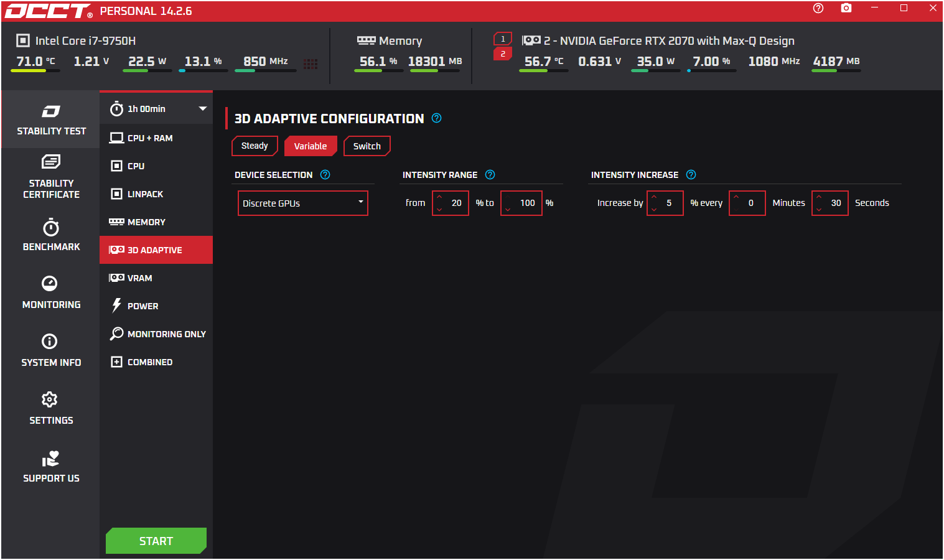Click the CPU temperature 71.0 °C bar
Screen dimensions: 944x560
[35, 70]
